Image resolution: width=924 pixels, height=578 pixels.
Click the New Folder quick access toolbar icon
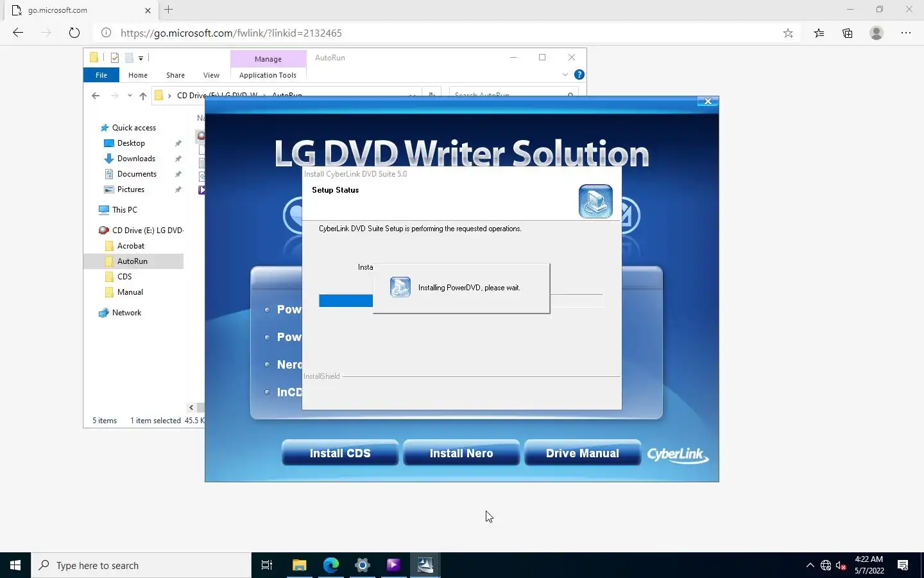point(129,58)
